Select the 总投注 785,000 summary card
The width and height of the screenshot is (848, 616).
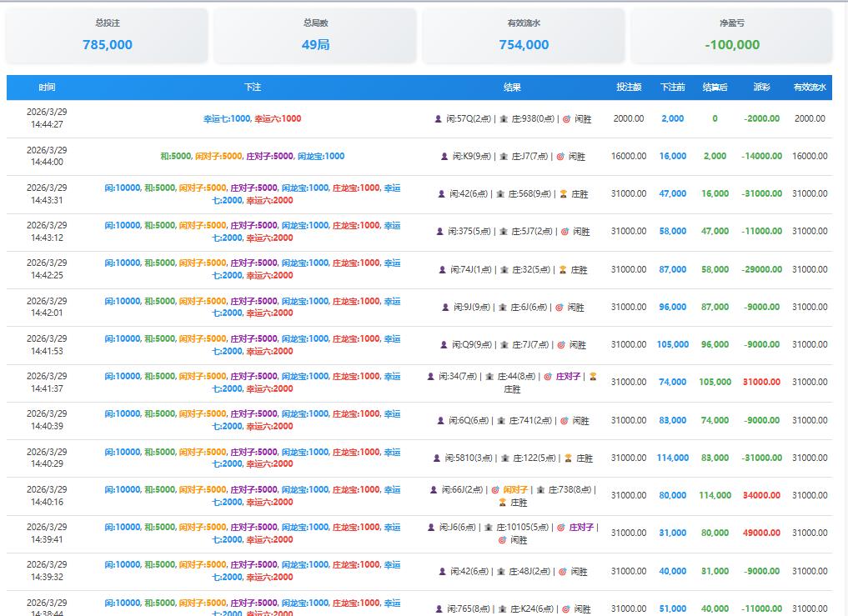(107, 36)
